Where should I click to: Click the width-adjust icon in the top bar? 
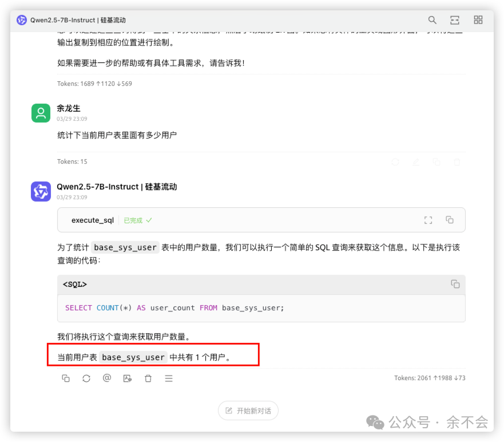point(455,19)
